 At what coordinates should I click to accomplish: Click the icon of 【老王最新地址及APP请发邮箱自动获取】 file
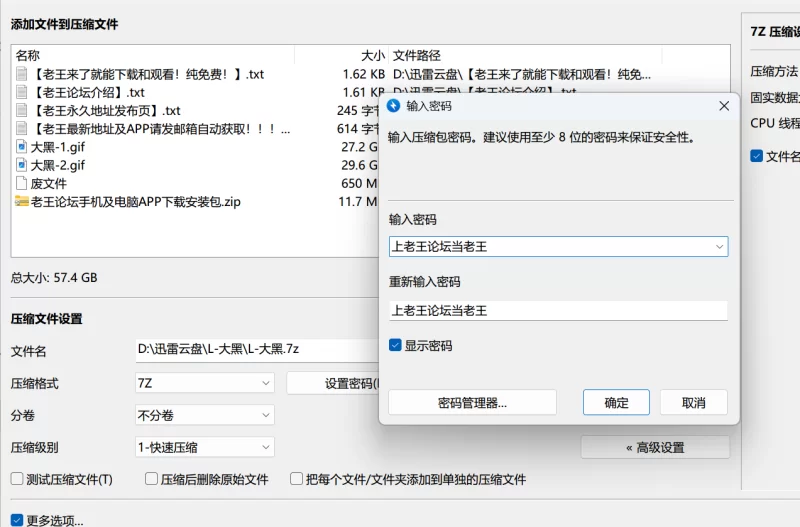pyautogui.click(x=21, y=129)
